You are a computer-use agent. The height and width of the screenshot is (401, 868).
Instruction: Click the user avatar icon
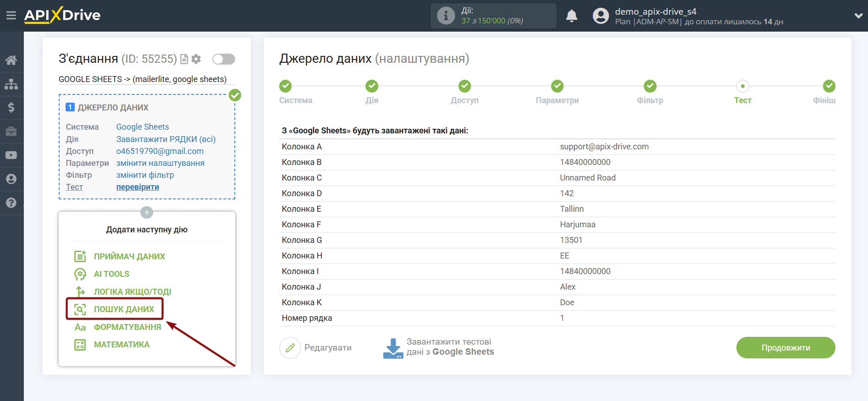[x=601, y=16]
